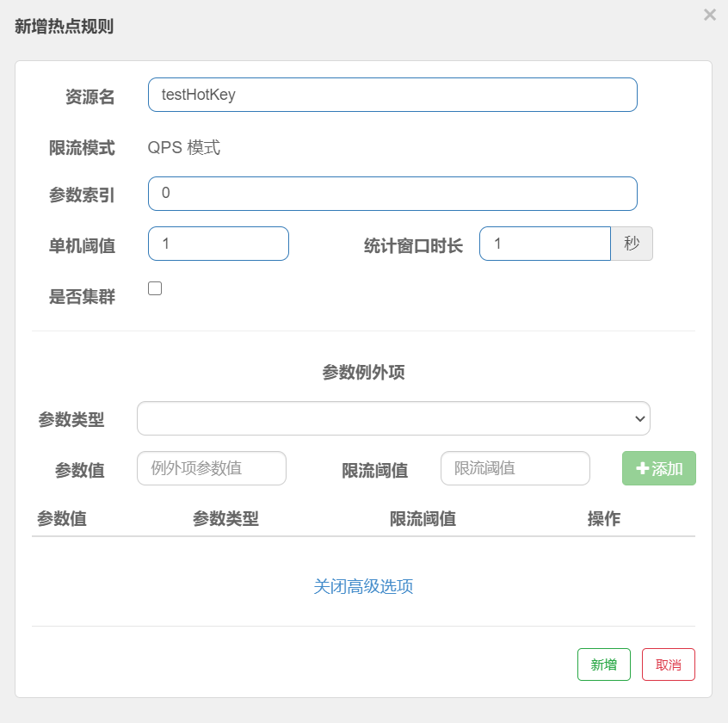Click the 新增 button to submit the rule
Screen dimensions: 728x723
click(x=603, y=664)
